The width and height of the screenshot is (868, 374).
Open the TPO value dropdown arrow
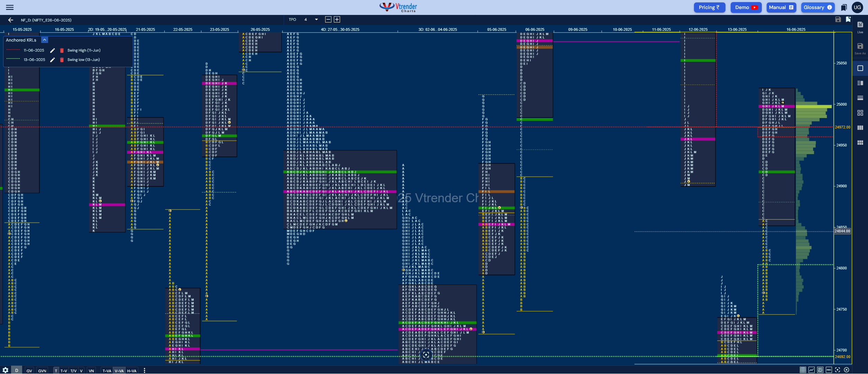316,19
